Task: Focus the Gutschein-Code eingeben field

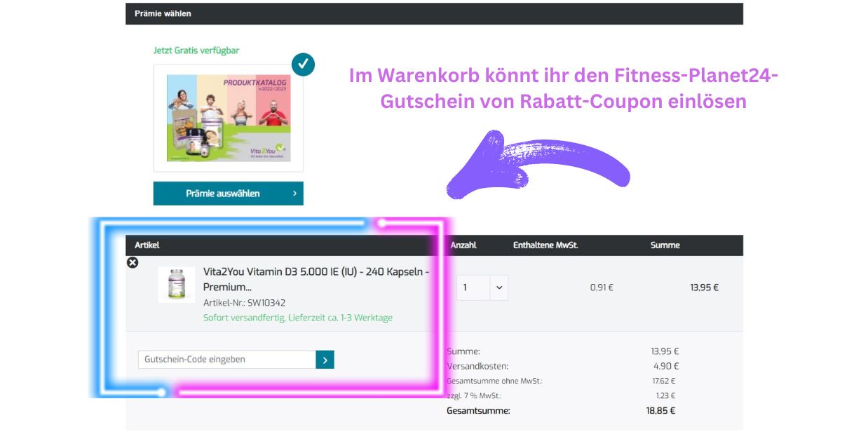Action: click(227, 360)
